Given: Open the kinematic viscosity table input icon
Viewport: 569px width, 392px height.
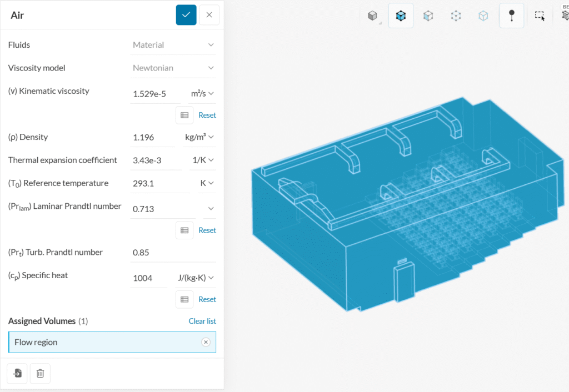Looking at the screenshot, I should [184, 115].
